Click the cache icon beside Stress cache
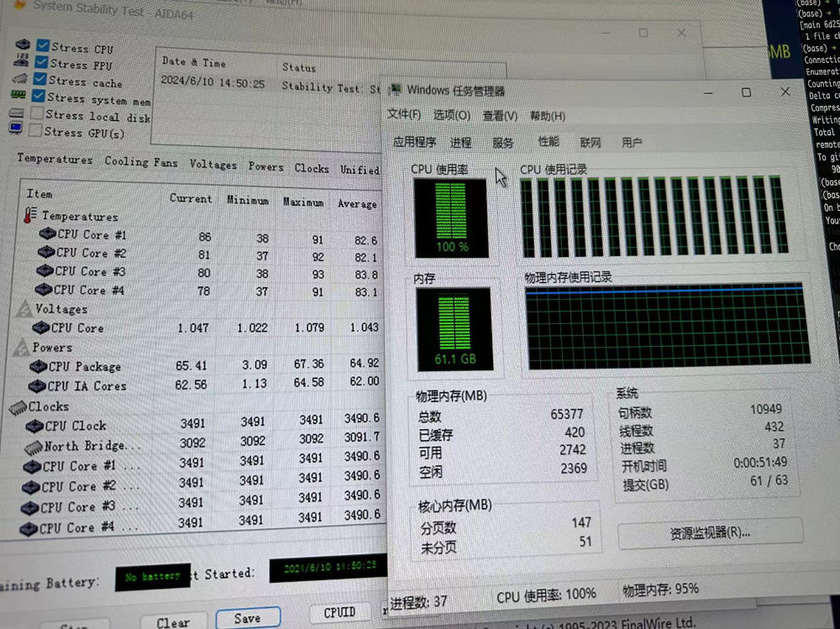840x629 pixels. (20, 78)
